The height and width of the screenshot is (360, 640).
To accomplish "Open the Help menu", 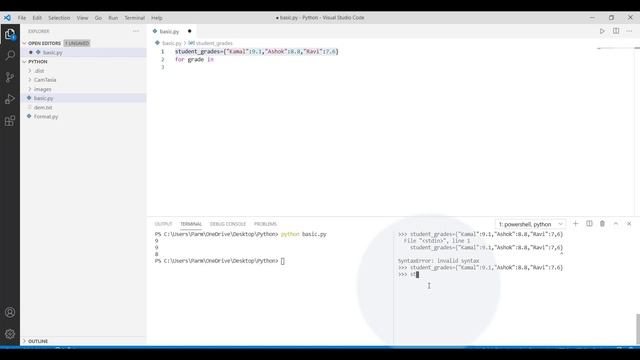I will coord(157,18).
